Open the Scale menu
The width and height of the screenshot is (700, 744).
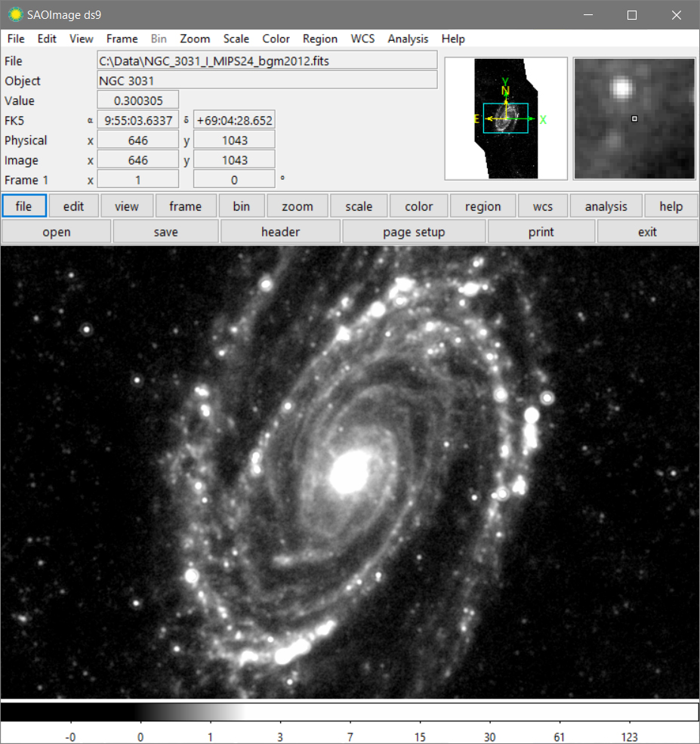236,39
